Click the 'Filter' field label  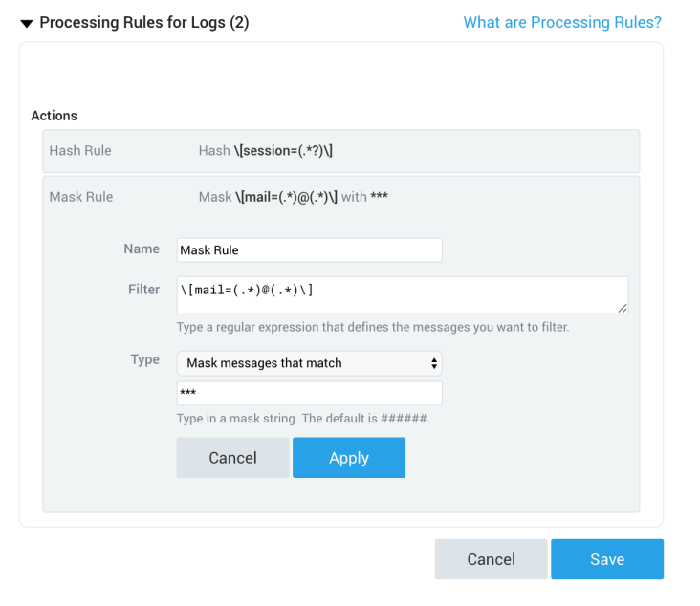tap(143, 290)
